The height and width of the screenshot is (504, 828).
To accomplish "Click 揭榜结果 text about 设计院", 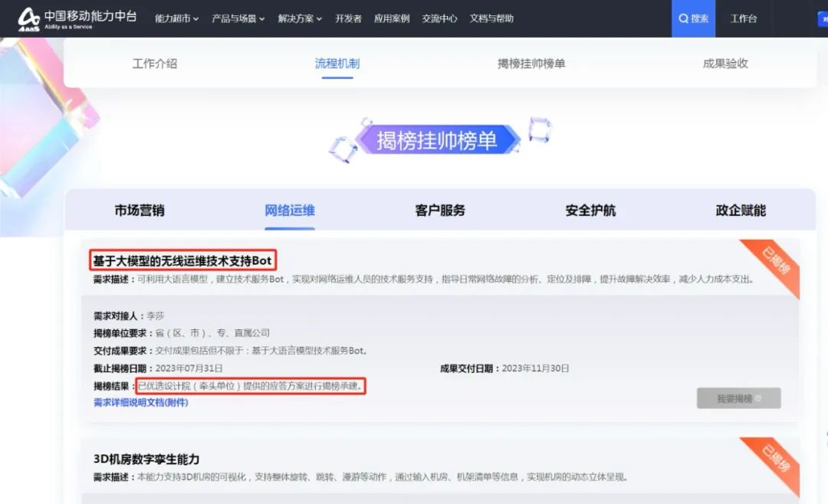I will coord(251,386).
